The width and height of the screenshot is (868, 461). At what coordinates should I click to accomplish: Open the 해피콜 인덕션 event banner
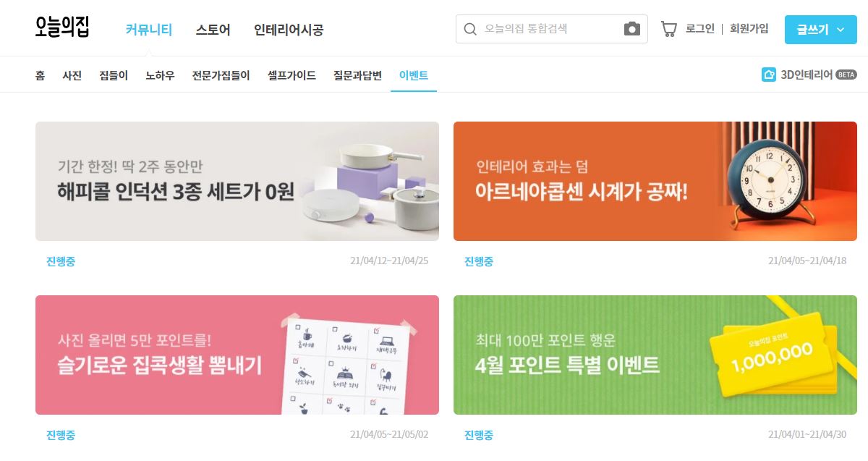pyautogui.click(x=237, y=181)
